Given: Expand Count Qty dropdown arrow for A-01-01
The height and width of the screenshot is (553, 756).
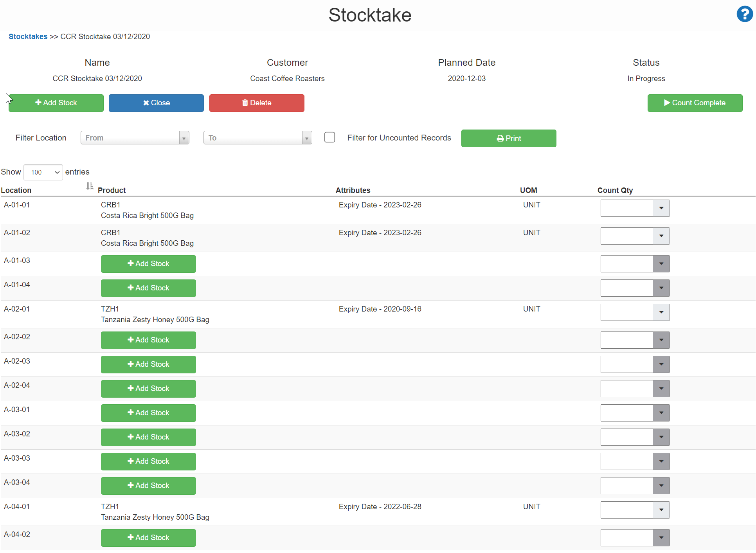Looking at the screenshot, I should coord(661,208).
